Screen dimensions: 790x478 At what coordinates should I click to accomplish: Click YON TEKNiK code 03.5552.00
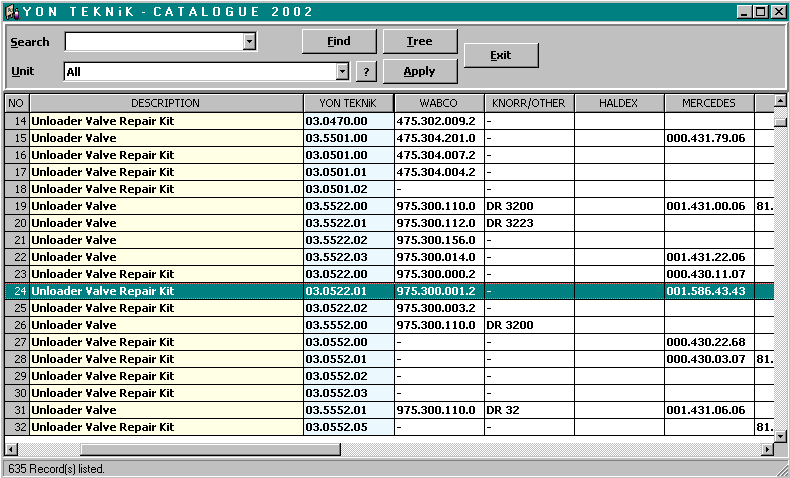(336, 325)
